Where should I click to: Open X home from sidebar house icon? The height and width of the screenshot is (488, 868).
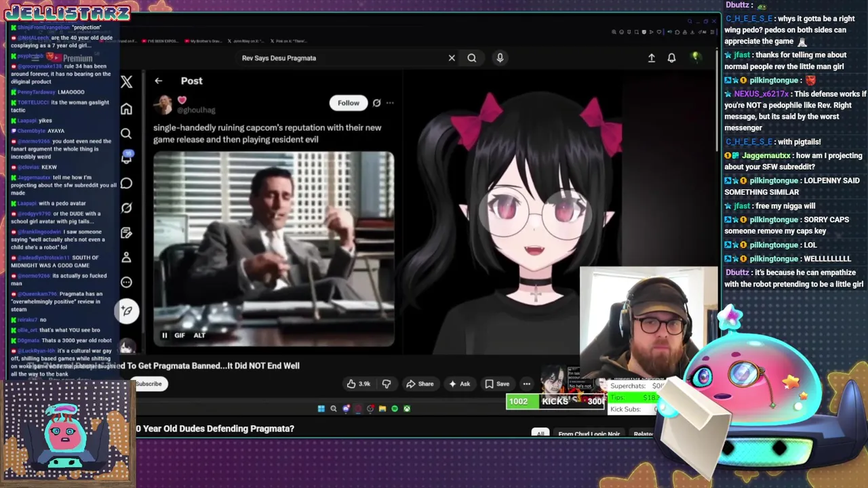126,109
